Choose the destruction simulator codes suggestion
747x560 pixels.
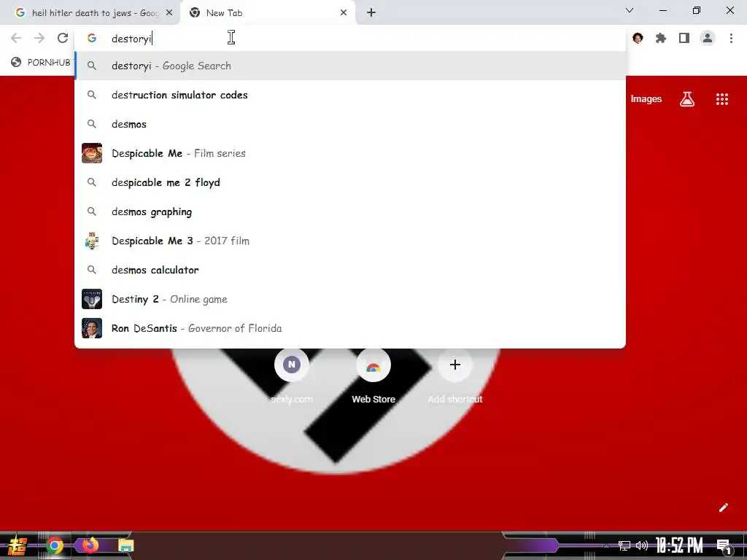(x=350, y=95)
